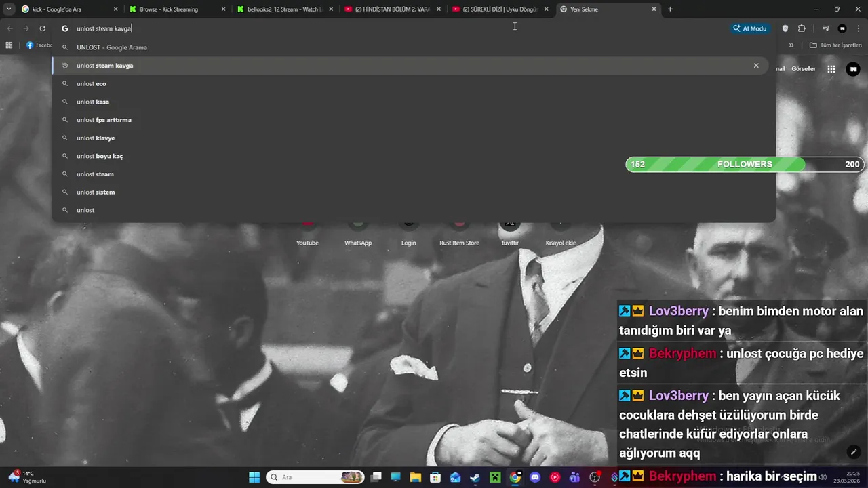Screen dimensions: 868x488
Task: Click the shield icon in Chrome toolbar
Action: (x=785, y=28)
